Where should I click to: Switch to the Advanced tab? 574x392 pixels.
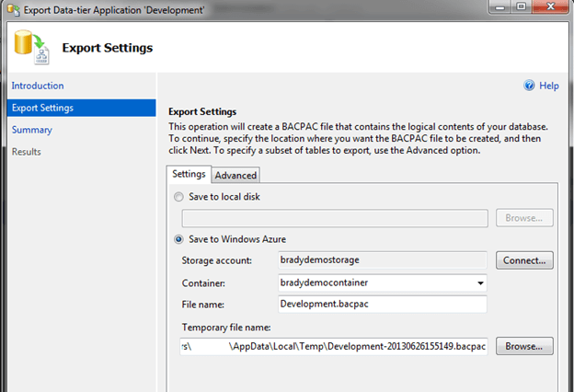[x=235, y=175]
